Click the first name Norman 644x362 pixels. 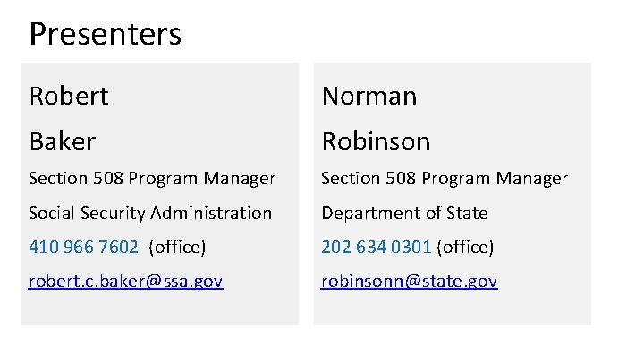point(369,96)
